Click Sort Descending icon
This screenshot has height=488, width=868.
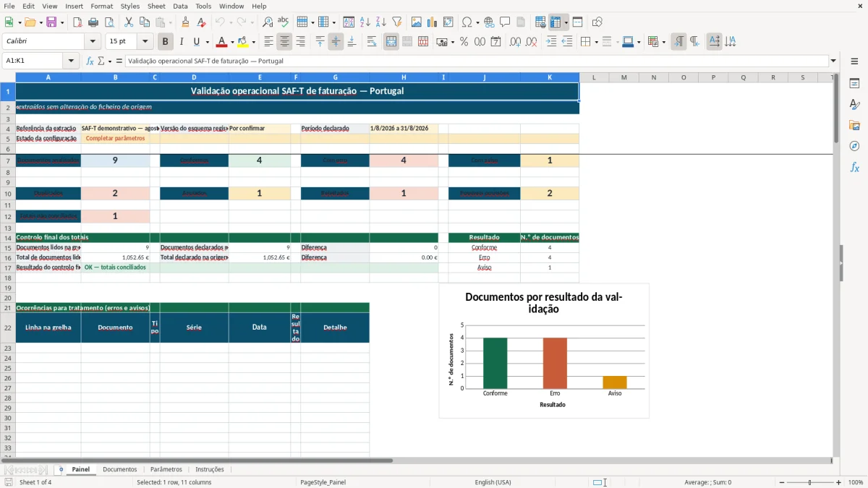(381, 22)
